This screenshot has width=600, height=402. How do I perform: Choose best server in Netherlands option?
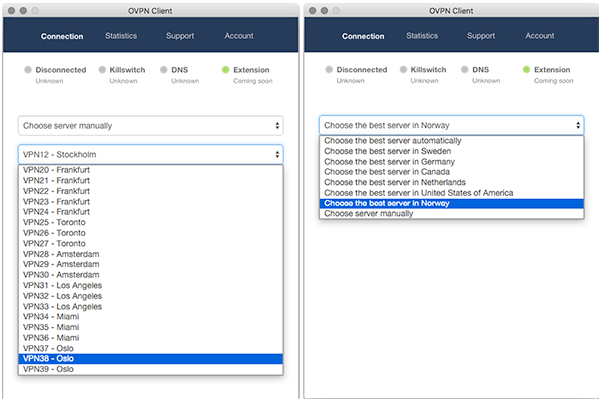click(x=452, y=182)
